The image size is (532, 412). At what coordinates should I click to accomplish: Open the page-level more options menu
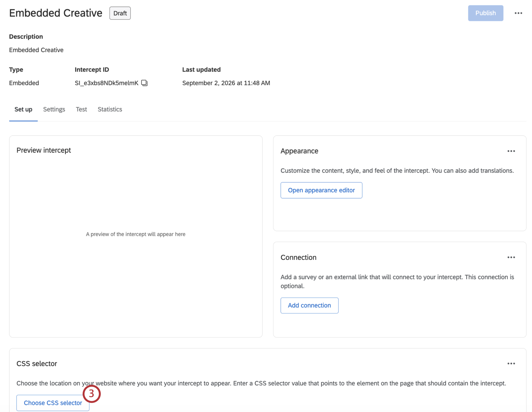(518, 13)
